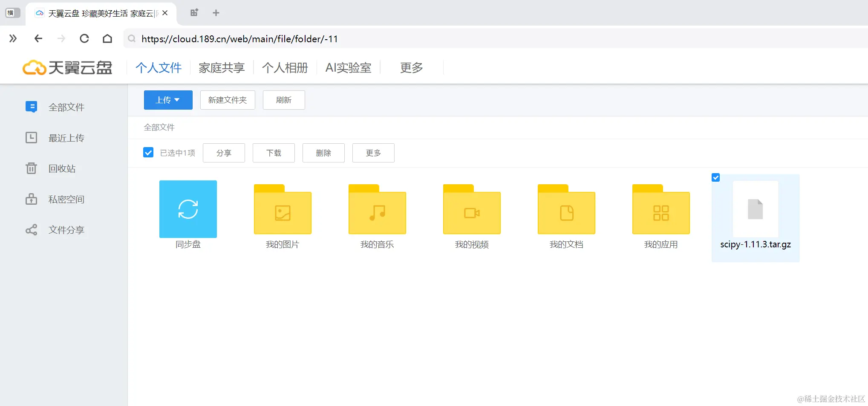The image size is (868, 406).
Task: Click the URL address bar field
Action: 496,39
